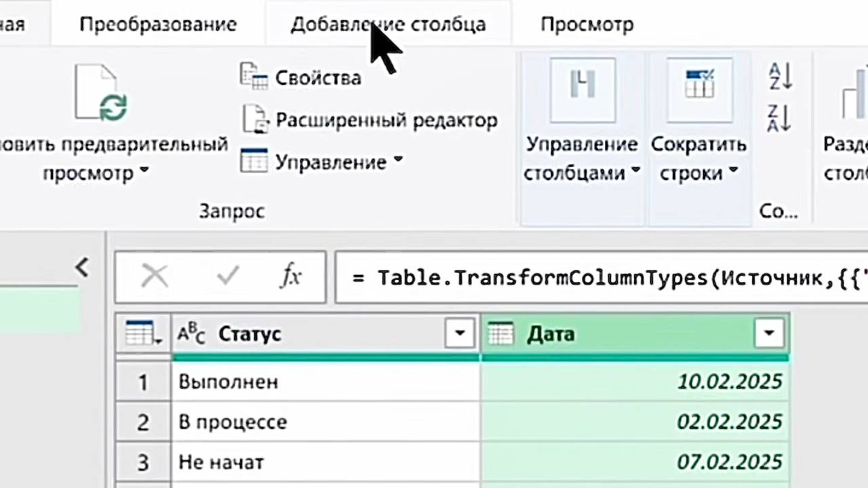Collapse the queries pane with chevron
The height and width of the screenshot is (488, 868).
(x=82, y=268)
